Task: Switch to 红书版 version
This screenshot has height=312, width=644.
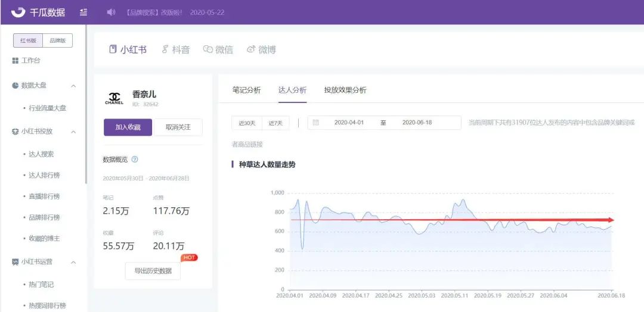Action: (28, 40)
